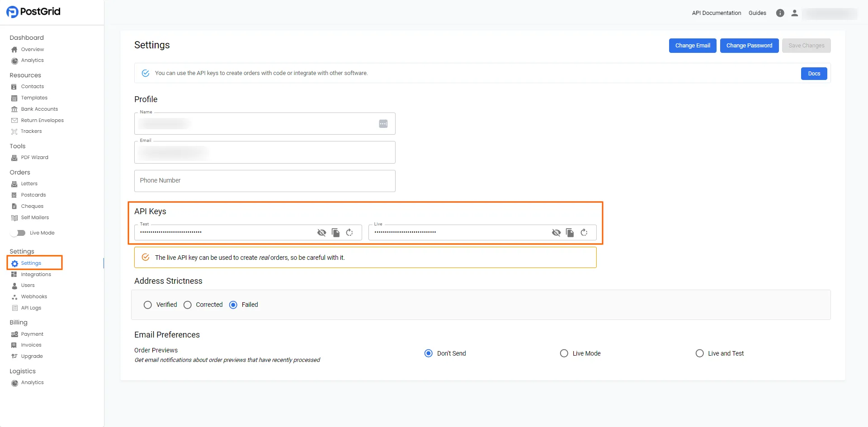Click the Phone Number input field

coord(264,181)
